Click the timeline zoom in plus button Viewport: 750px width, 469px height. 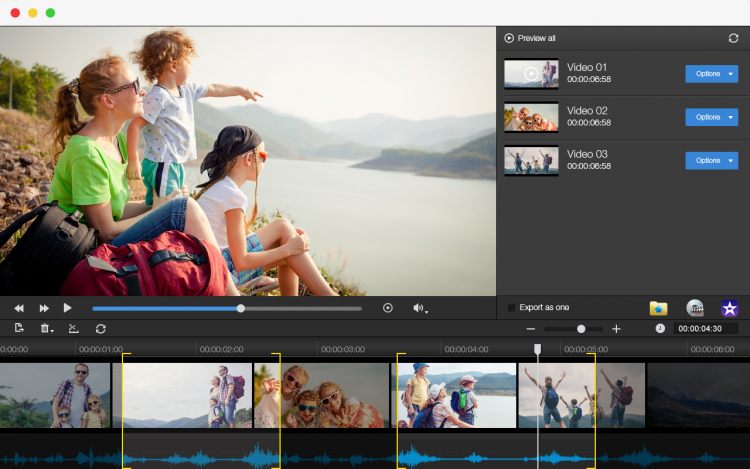point(616,329)
